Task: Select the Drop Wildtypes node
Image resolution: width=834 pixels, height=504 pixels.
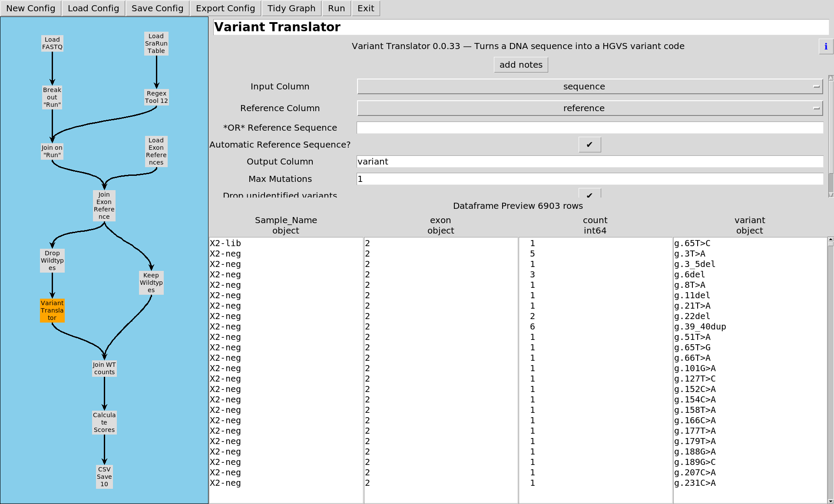Action: [x=52, y=260]
